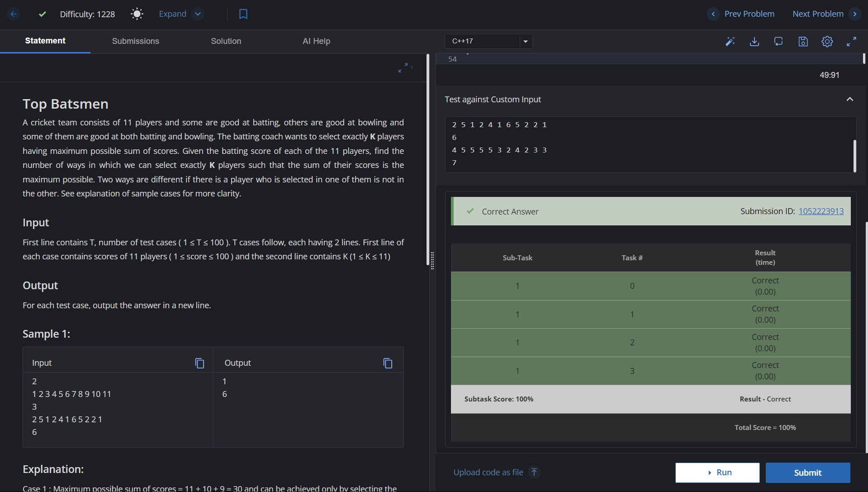The image size is (868, 492).
Task: Click the back arrow icon
Action: pyautogui.click(x=14, y=14)
